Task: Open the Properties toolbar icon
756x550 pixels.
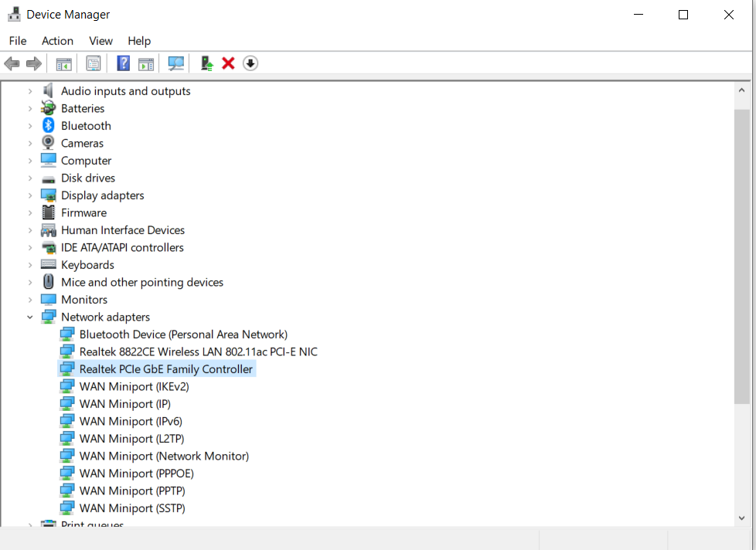Action: 93,63
